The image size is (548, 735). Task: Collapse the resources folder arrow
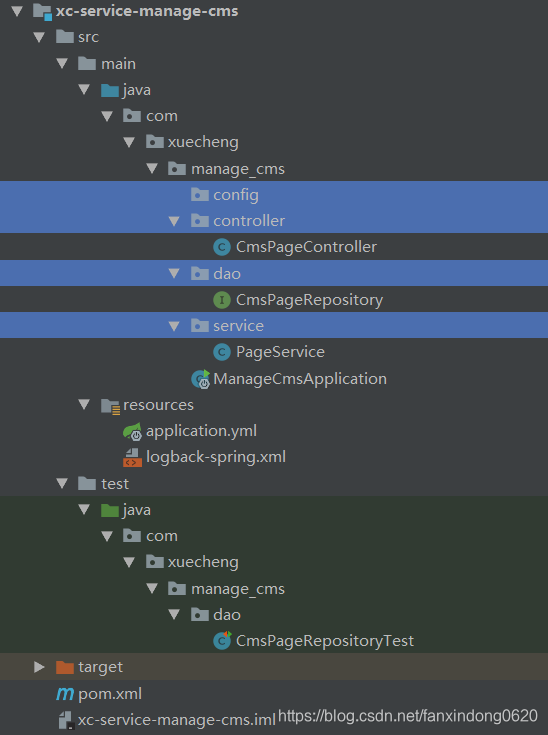click(84, 405)
